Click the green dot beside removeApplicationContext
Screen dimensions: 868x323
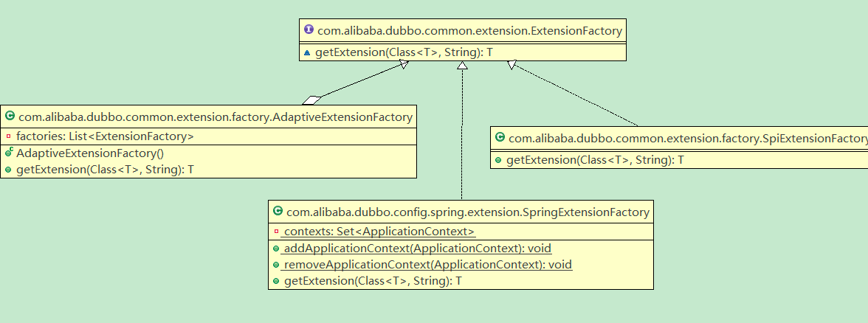click(276, 264)
